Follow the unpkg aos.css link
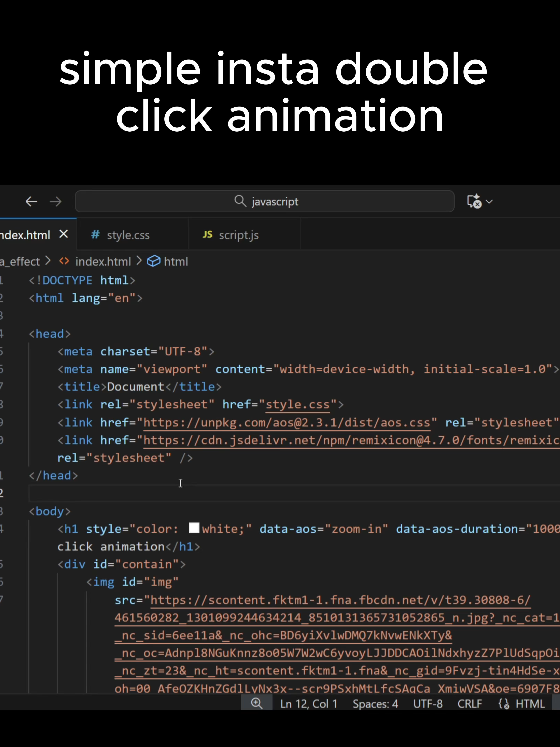Screen dimensions: 560x747 pos(287,422)
